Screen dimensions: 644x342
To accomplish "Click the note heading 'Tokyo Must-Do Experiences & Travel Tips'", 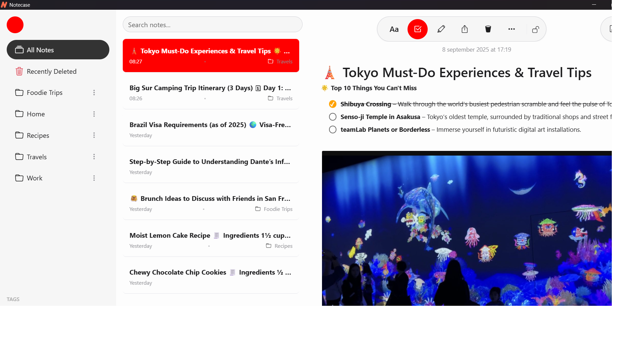I will coord(467,72).
